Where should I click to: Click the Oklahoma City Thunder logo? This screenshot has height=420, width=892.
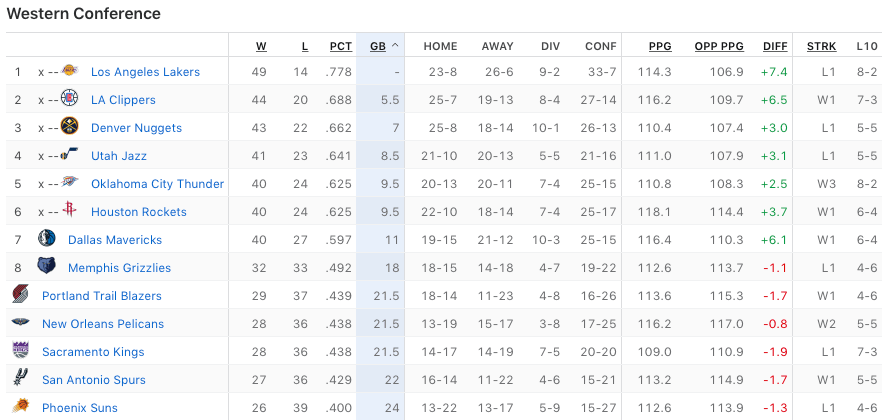pyautogui.click(x=69, y=183)
